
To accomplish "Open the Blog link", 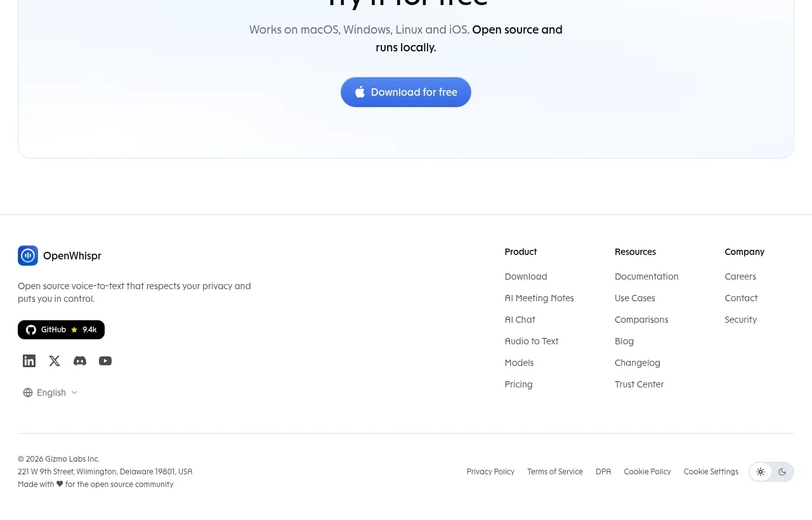I will pyautogui.click(x=624, y=341).
